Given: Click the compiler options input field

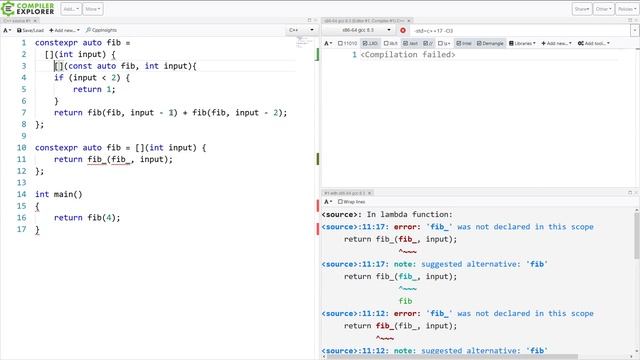Looking at the screenshot, I should click(x=521, y=31).
